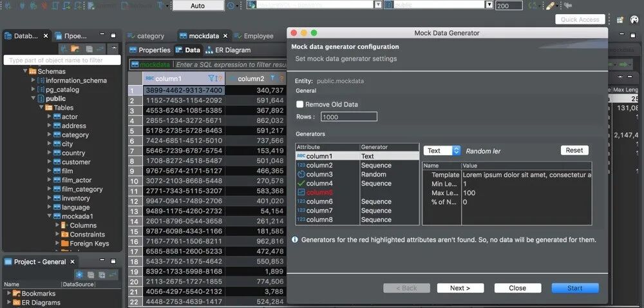Screen dimensions: 644x308
Task: Open the Data tab
Action: coord(187,50)
